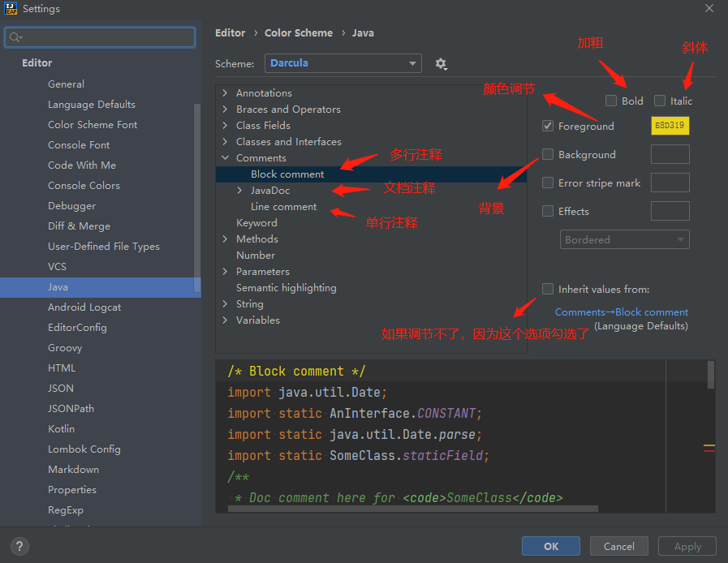Collapse the Comments tree node

click(x=225, y=158)
